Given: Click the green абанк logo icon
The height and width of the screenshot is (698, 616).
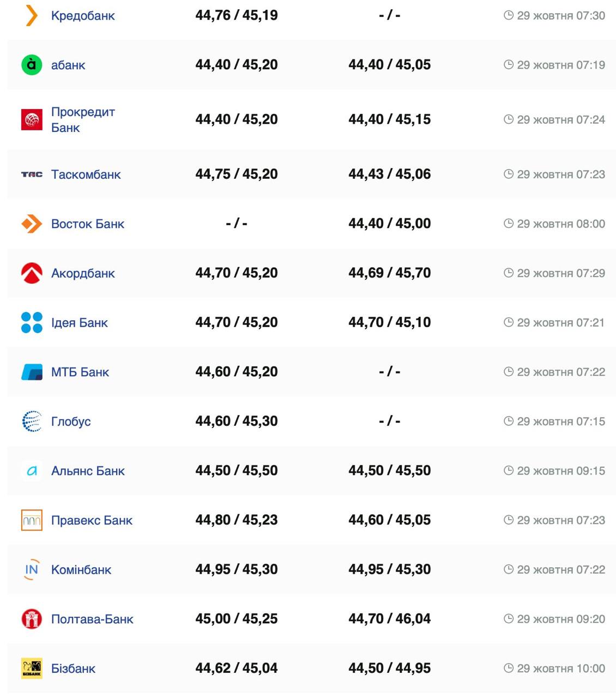Looking at the screenshot, I should click(x=32, y=65).
